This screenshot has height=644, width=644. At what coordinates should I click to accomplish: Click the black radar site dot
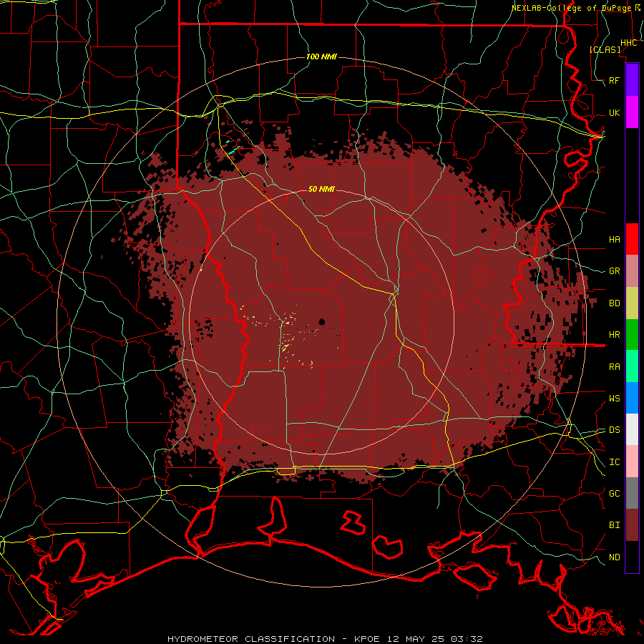321,321
